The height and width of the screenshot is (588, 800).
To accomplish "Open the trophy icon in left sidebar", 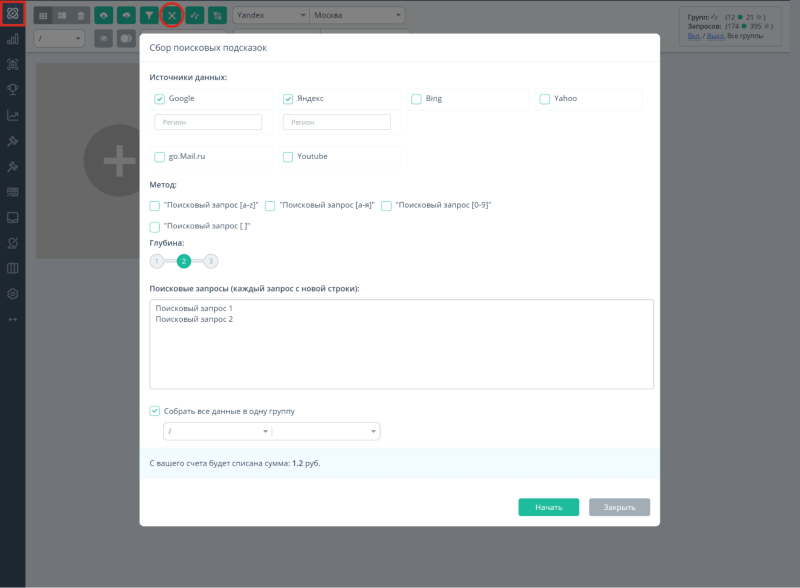I will coord(13,89).
